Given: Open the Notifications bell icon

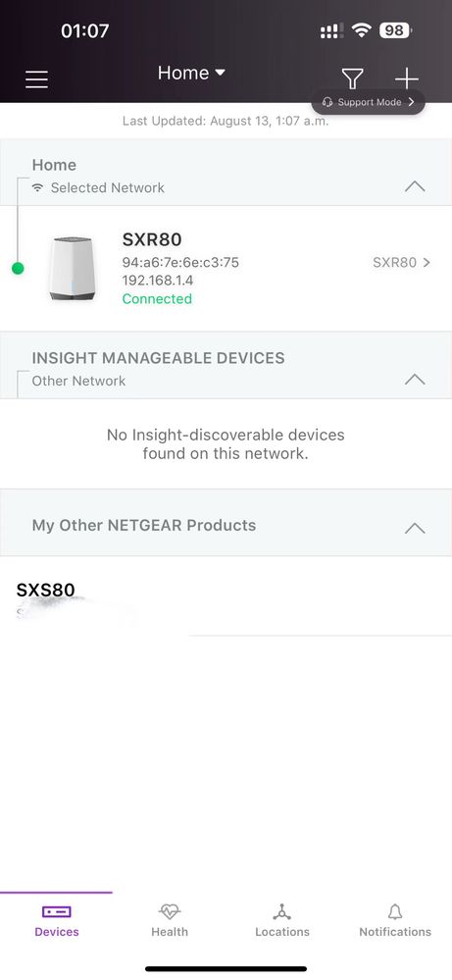Looking at the screenshot, I should 395,911.
